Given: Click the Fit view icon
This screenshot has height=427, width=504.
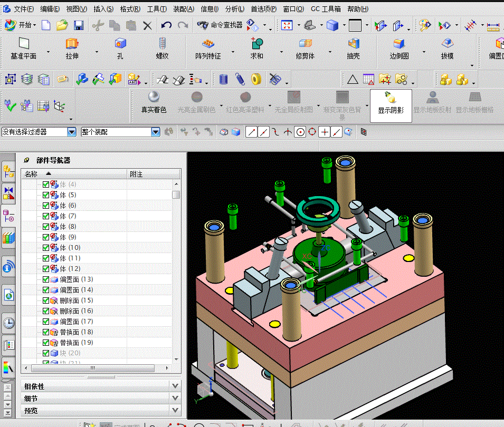Looking at the screenshot, I should [x=287, y=25].
